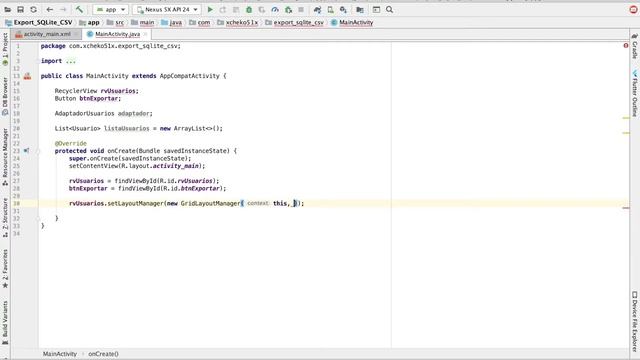This screenshot has height=360, width=640.
Task: Click the Apply Changes and Restart icon
Action: (223, 9)
